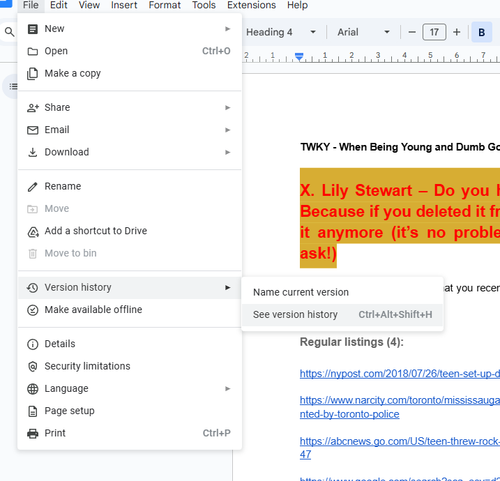The width and height of the screenshot is (500, 481).
Task: Expand the Language submenu arrow
Action: 227,389
